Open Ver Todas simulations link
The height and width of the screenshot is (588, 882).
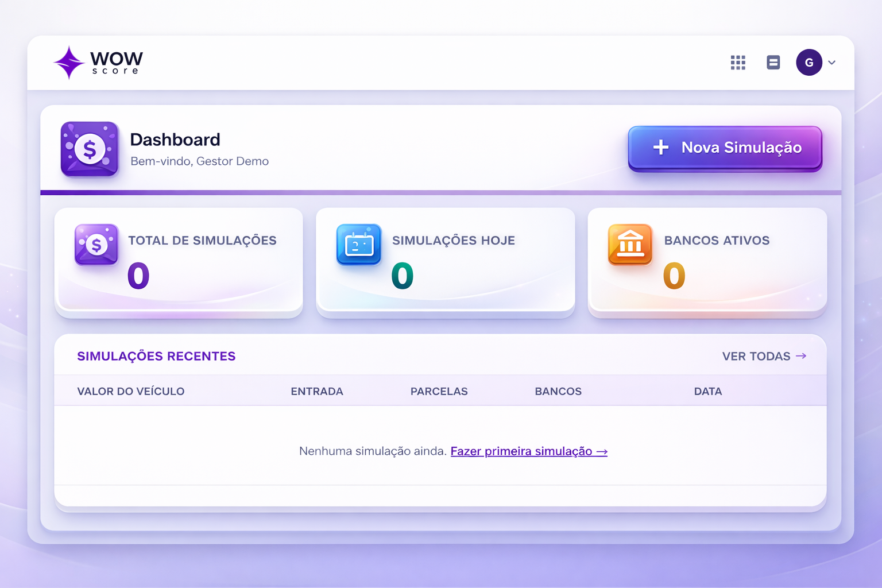764,356
